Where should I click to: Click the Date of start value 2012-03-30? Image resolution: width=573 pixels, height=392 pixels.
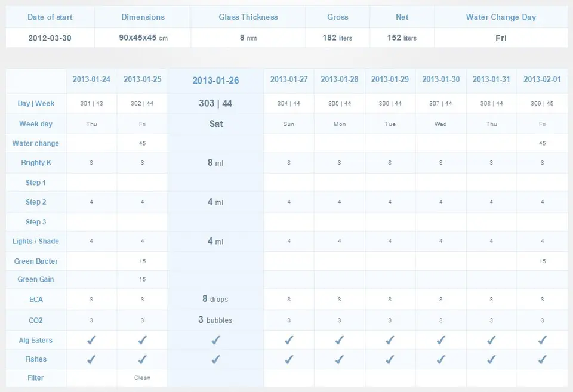50,38
